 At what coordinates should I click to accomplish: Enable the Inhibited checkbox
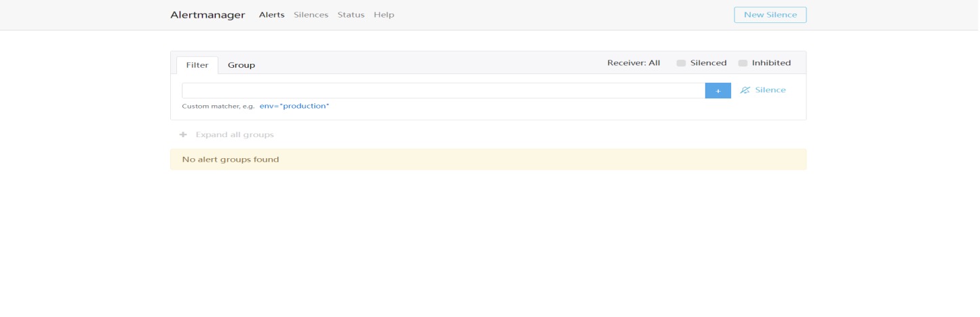coord(743,63)
